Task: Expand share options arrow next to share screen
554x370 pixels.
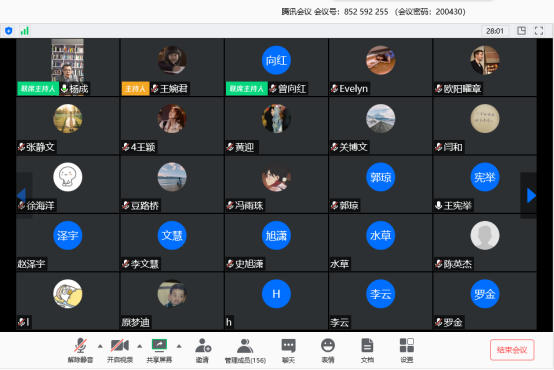Action: pos(179,346)
